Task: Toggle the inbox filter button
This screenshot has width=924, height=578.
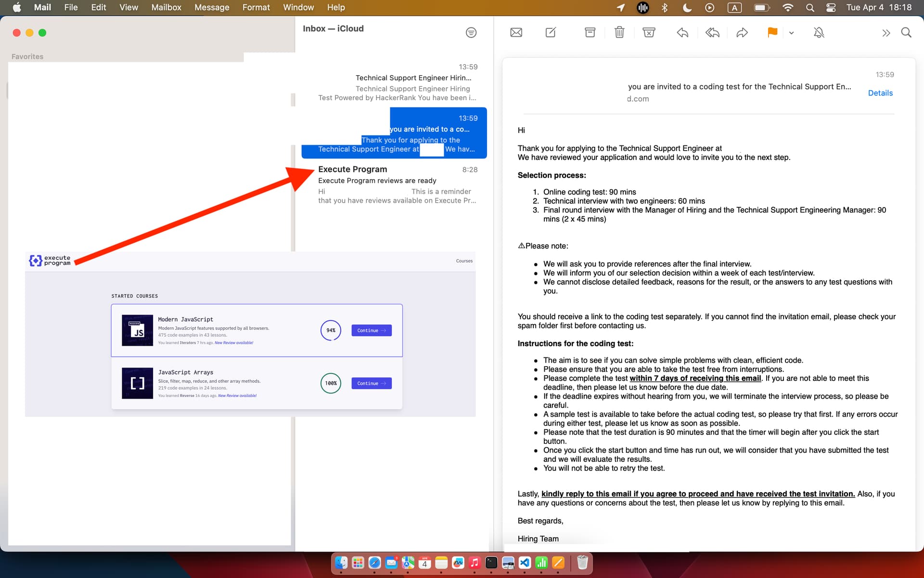Action: click(471, 33)
